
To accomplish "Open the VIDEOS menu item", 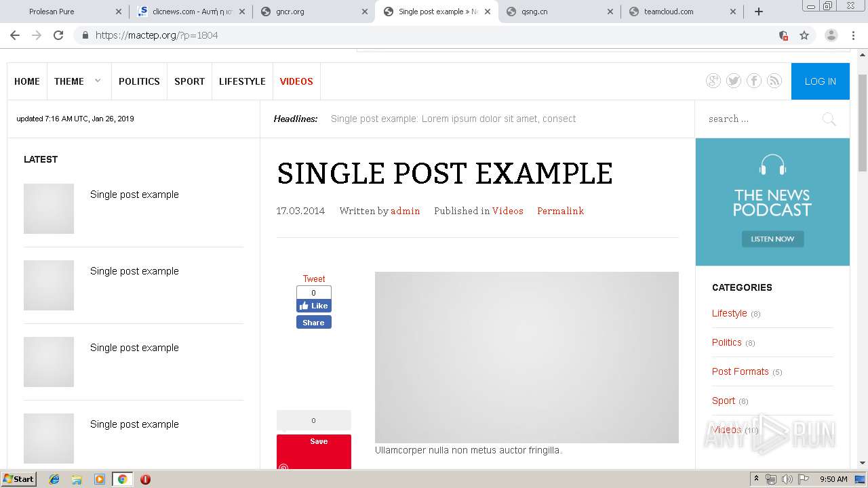I will click(296, 81).
